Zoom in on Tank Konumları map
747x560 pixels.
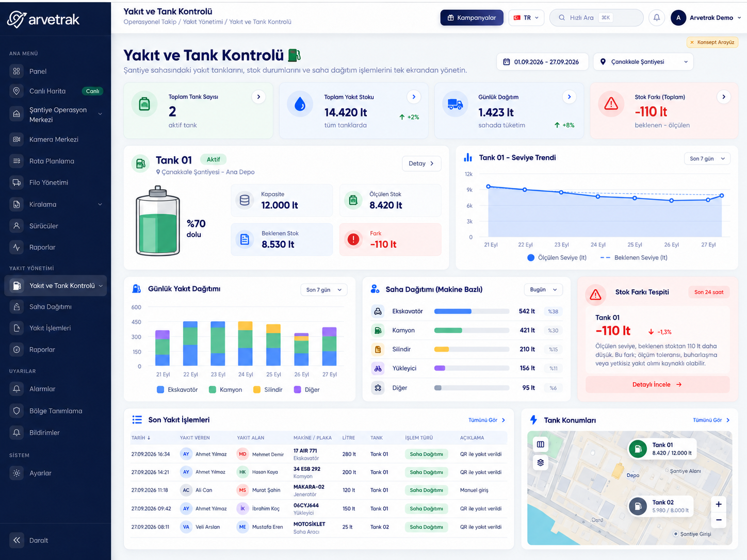[x=718, y=504]
